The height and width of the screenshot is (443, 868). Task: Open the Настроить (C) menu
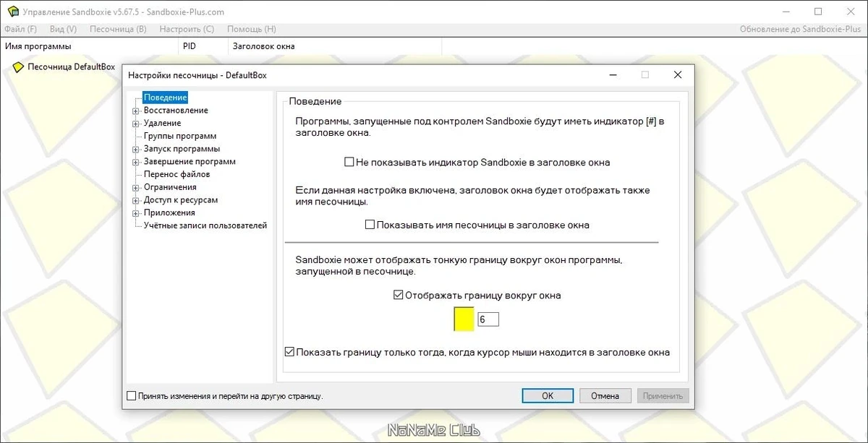[187, 29]
